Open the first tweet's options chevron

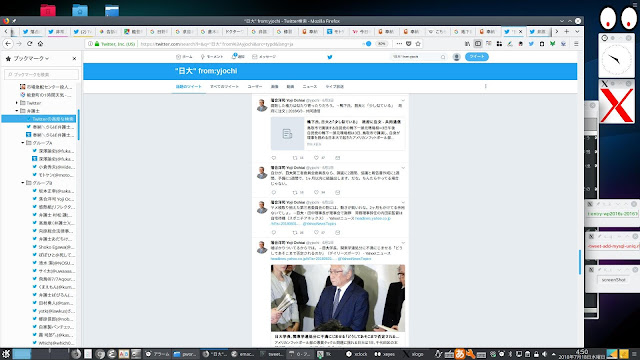[403, 100]
